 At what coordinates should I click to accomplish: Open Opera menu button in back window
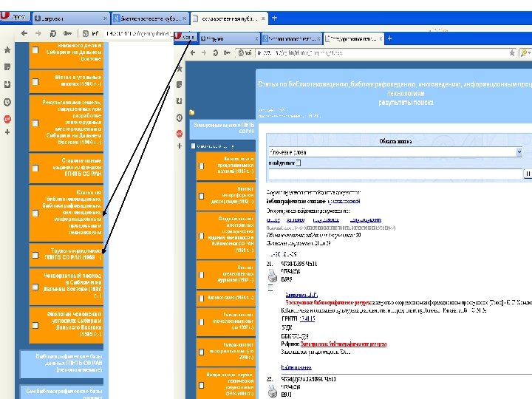click(15, 17)
